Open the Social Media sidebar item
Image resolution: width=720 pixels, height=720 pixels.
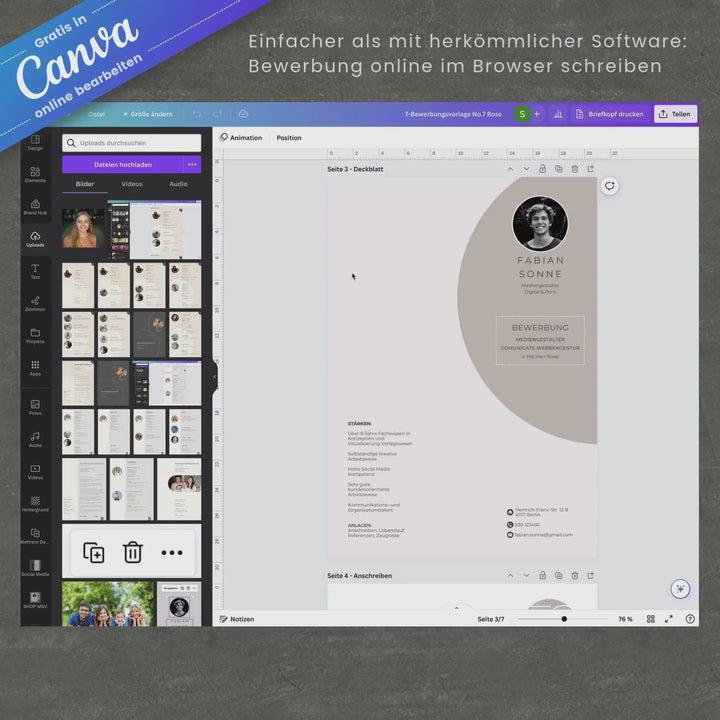[x=35, y=568]
